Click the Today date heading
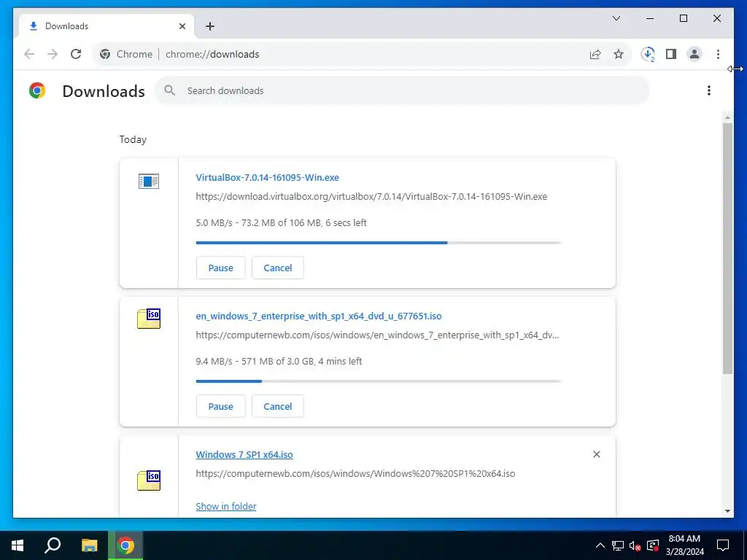The image size is (747, 560). (x=133, y=139)
